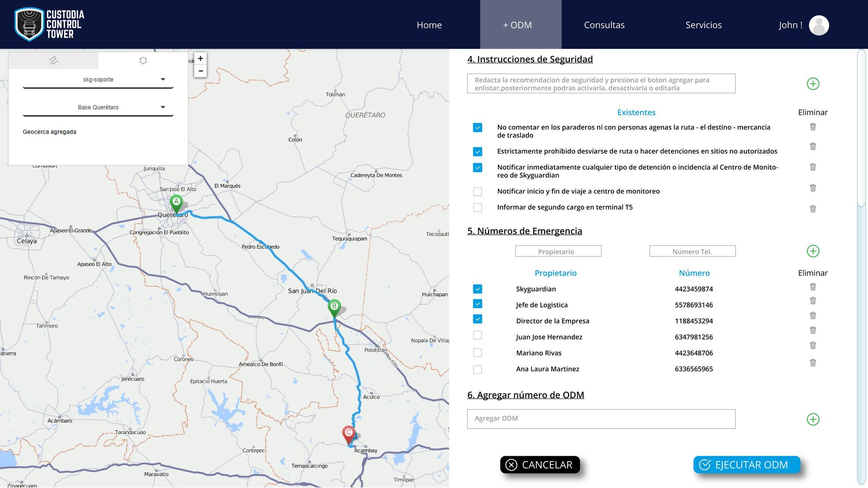Click trash icon for terminal T5 instruction
Viewport: 868px width, 488px height.
[812, 209]
